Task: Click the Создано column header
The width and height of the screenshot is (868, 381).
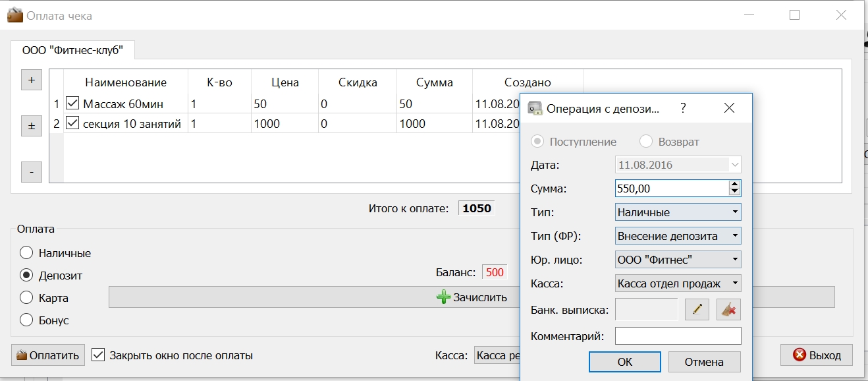Action: (528, 82)
